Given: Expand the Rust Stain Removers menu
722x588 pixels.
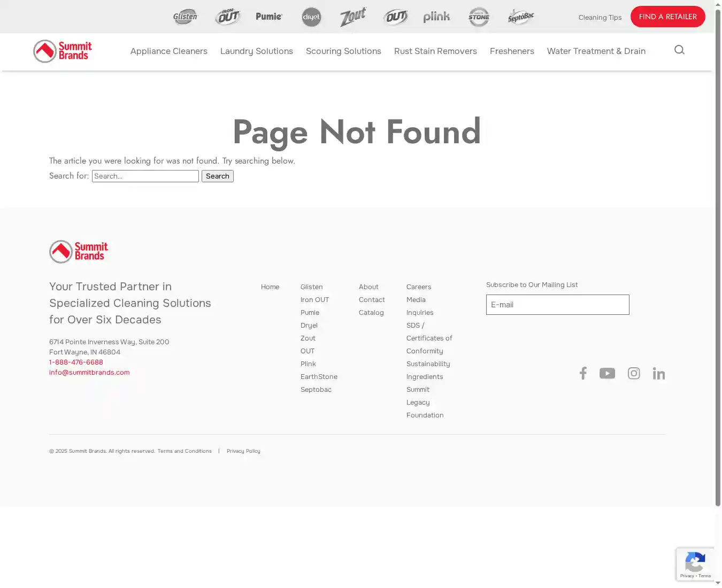Looking at the screenshot, I should click(x=435, y=51).
